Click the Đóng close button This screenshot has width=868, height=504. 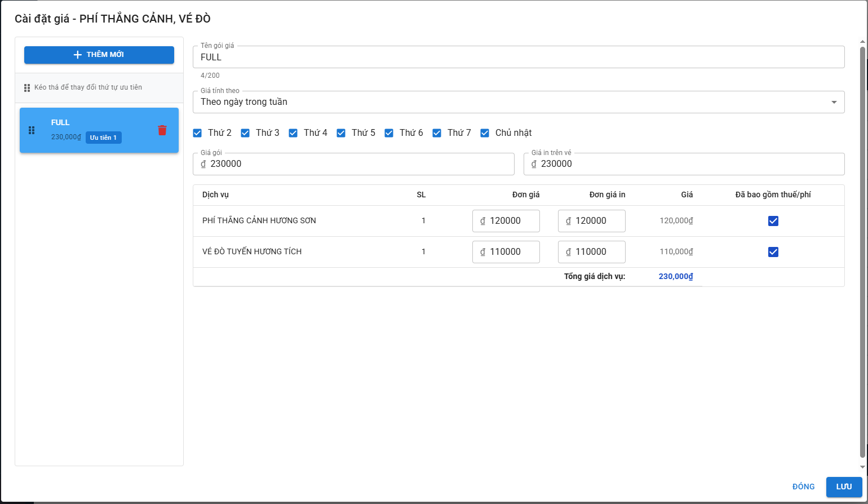(x=803, y=487)
